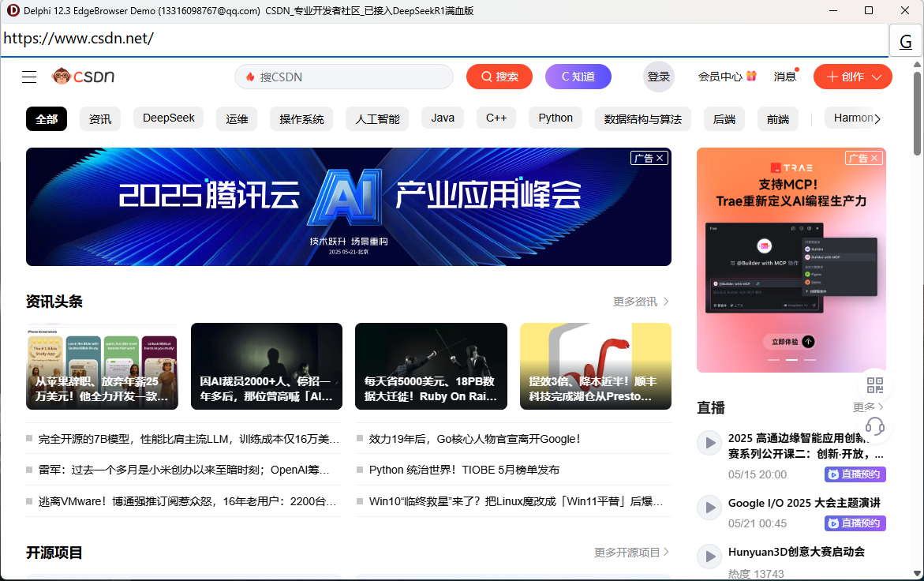The height and width of the screenshot is (581, 924).
Task: Open the 从苹果辞职 news card
Action: click(x=102, y=366)
